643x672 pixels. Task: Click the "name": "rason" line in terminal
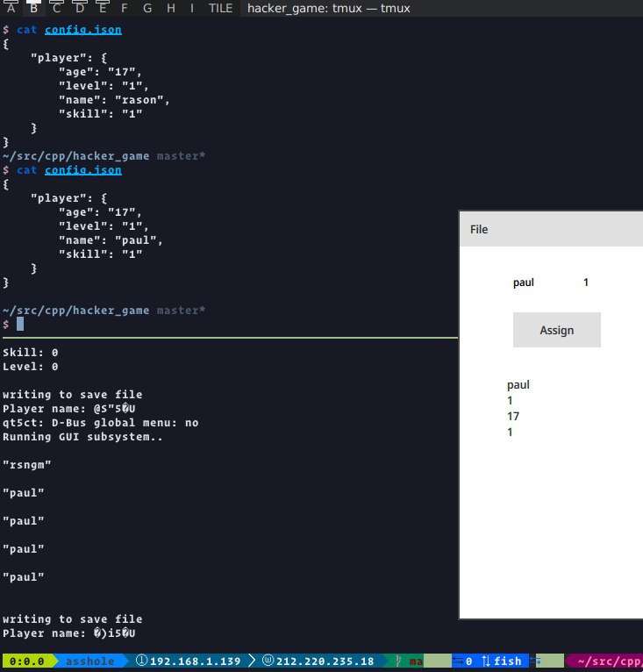click(114, 100)
